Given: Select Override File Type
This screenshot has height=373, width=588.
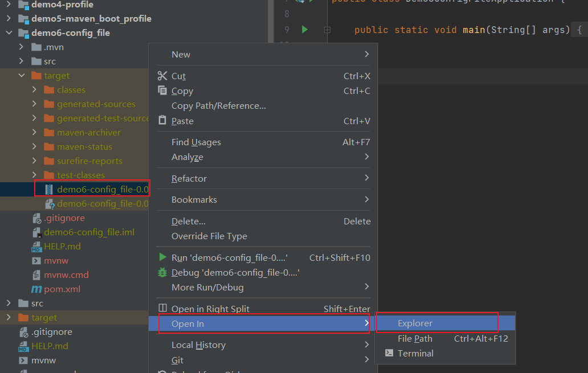Looking at the screenshot, I should (x=263, y=236).
